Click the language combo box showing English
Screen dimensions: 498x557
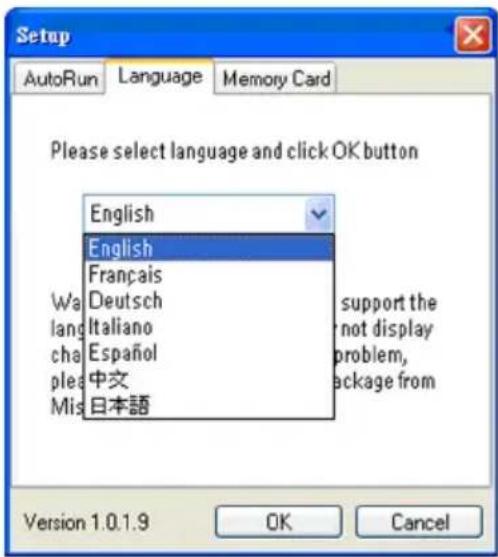coord(209,214)
